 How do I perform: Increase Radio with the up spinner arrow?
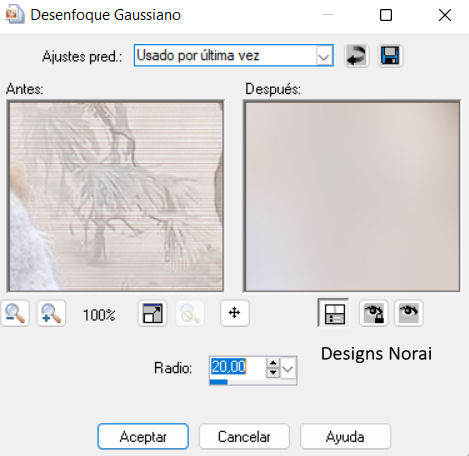tap(273, 363)
